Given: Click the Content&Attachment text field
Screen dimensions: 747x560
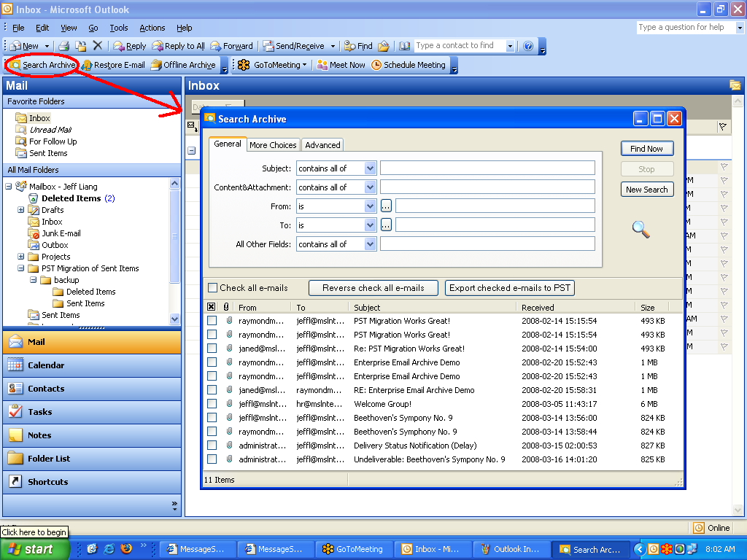Looking at the screenshot, I should pos(487,187).
